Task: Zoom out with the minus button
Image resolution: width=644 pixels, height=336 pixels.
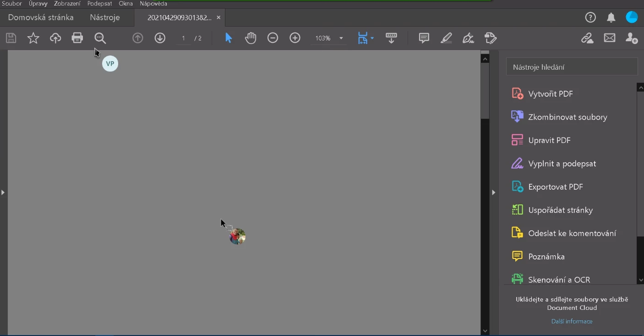Action: click(x=273, y=38)
